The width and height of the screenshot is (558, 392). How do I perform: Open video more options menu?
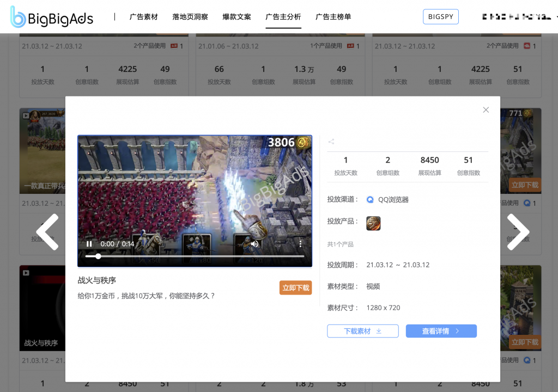point(300,244)
